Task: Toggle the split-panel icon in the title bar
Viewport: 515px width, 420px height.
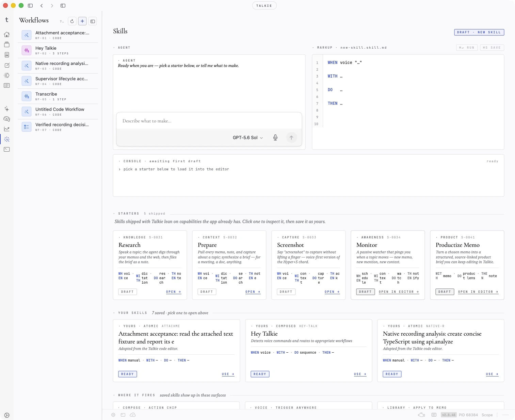Action: click(x=63, y=5)
